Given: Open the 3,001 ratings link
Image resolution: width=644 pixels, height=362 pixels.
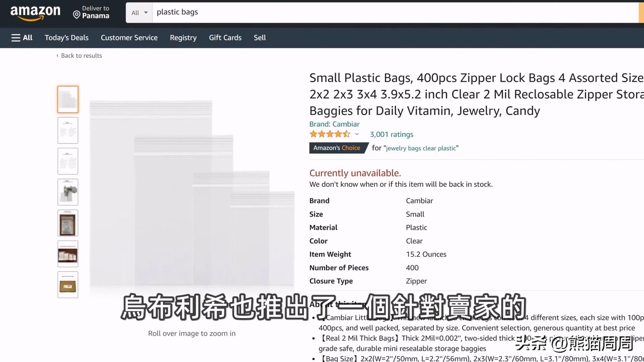Looking at the screenshot, I should pos(391,134).
